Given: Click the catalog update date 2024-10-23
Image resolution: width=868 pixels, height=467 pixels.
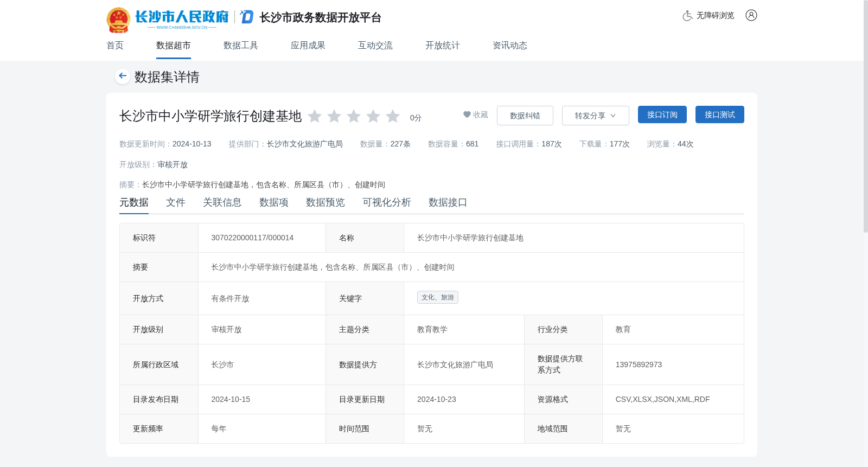Looking at the screenshot, I should coord(437,399).
